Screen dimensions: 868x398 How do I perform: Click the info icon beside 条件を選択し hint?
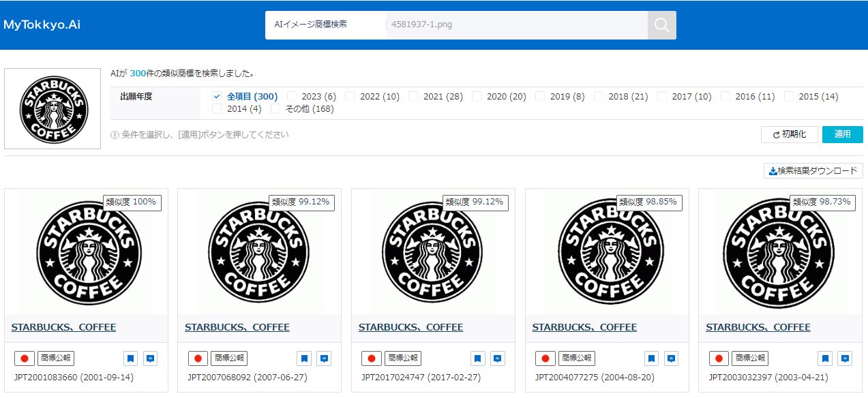point(115,135)
